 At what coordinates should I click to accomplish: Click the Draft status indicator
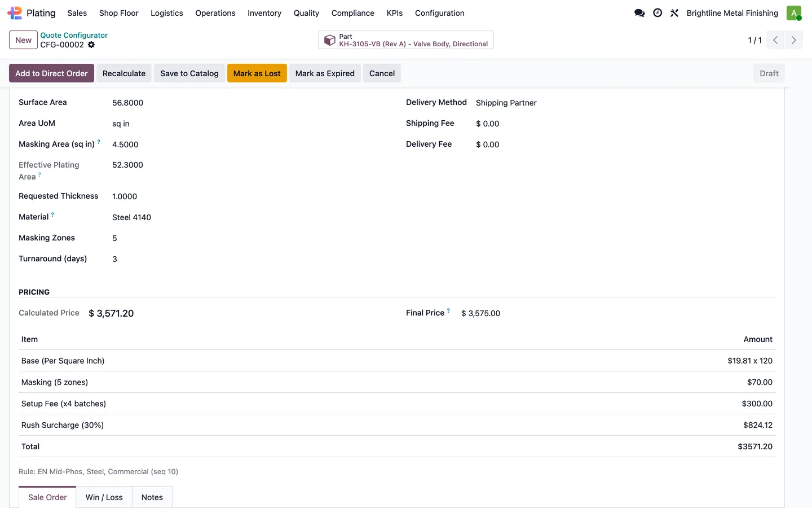click(769, 73)
